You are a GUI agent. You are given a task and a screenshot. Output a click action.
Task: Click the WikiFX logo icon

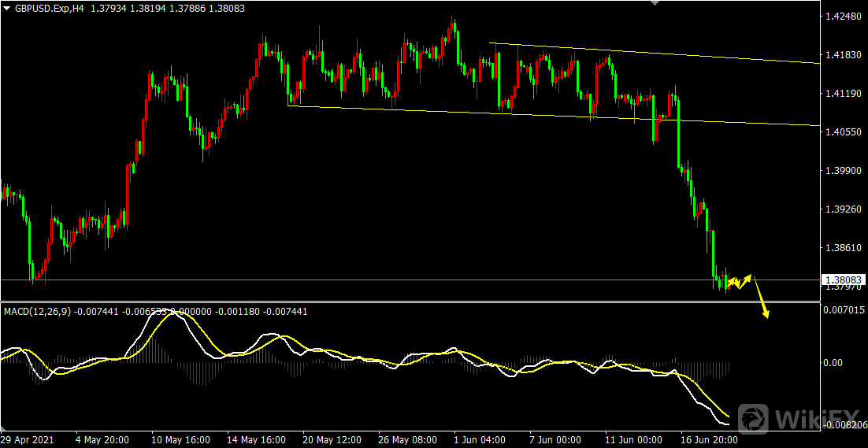(x=753, y=418)
